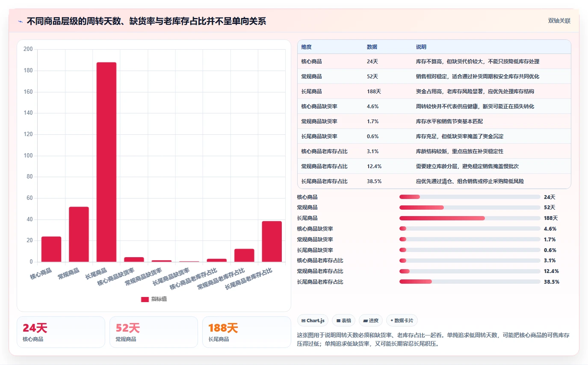Image resolution: width=588 pixels, height=365 pixels.
Task: Click the page title about 周转天数、缺货率与老库存占比
Action: [x=146, y=21]
